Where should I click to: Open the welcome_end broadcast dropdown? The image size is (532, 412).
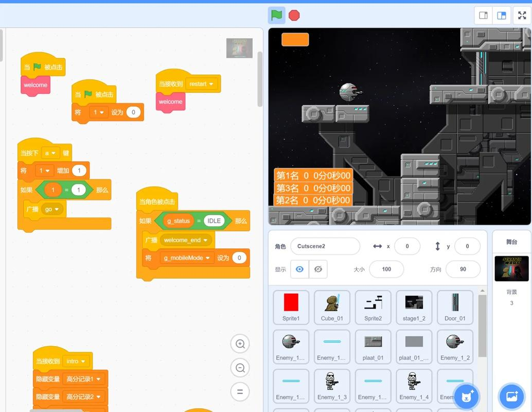[186, 240]
